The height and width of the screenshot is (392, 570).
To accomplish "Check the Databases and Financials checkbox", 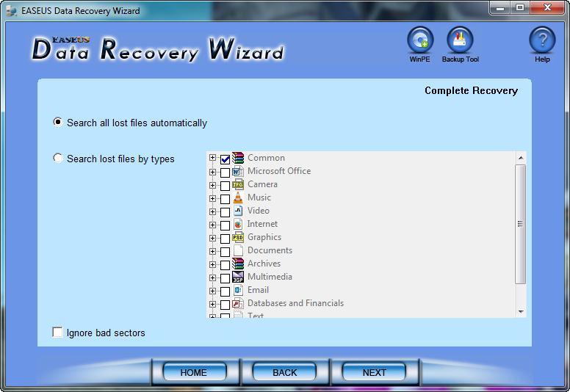I will (225, 305).
